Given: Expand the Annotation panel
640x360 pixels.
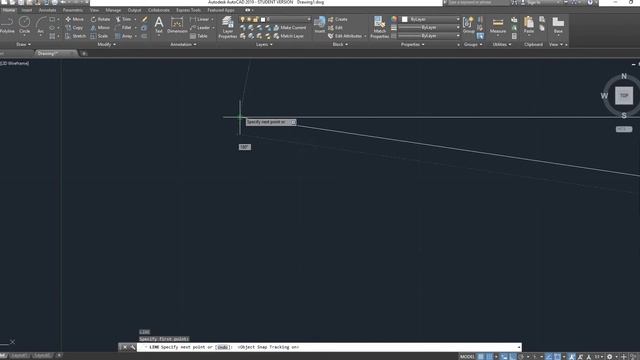Looking at the screenshot, I should [183, 44].
